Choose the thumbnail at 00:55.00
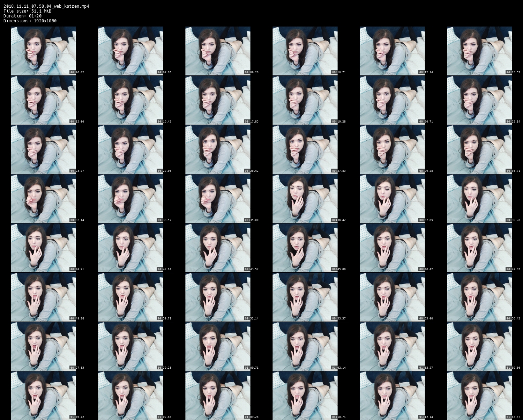The height and width of the screenshot is (420, 523). 393,297
